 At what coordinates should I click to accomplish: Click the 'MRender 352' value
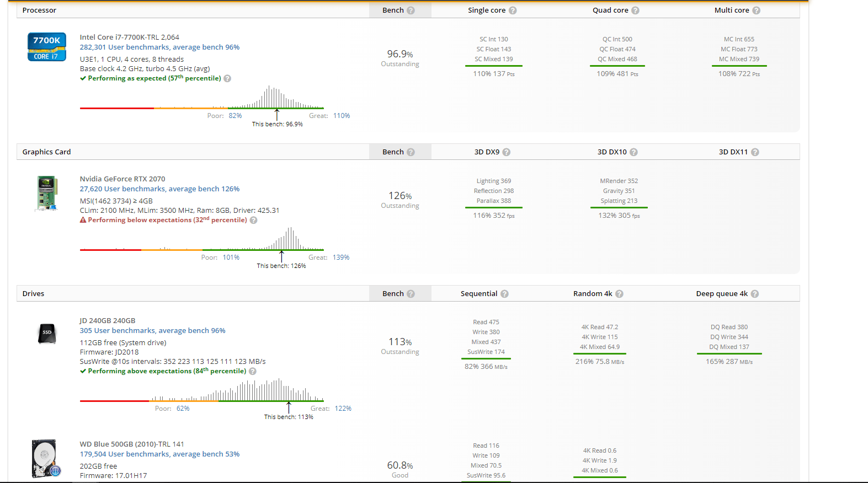point(619,181)
